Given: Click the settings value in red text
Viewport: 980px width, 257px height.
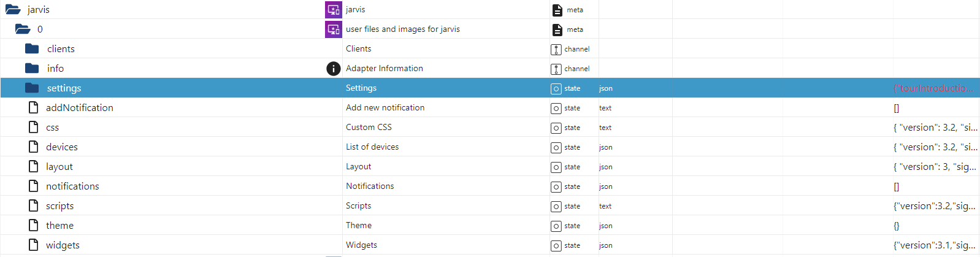Looking at the screenshot, I should coord(933,88).
